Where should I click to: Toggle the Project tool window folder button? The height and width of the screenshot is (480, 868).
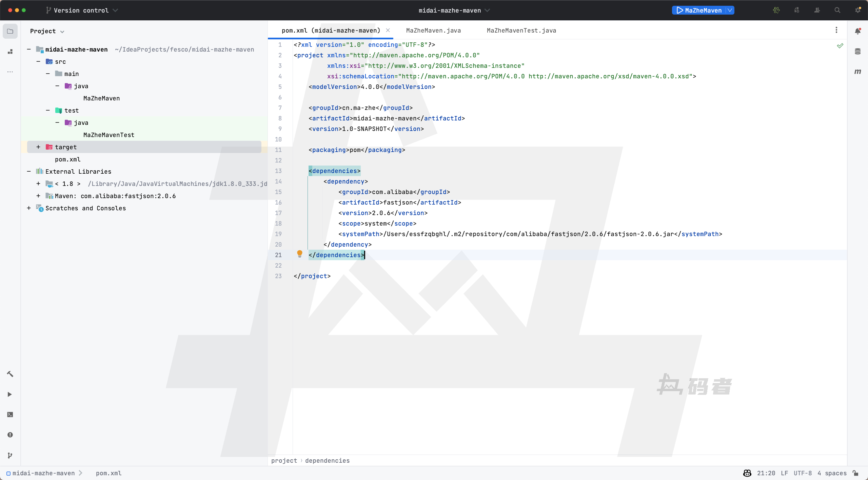(x=10, y=31)
